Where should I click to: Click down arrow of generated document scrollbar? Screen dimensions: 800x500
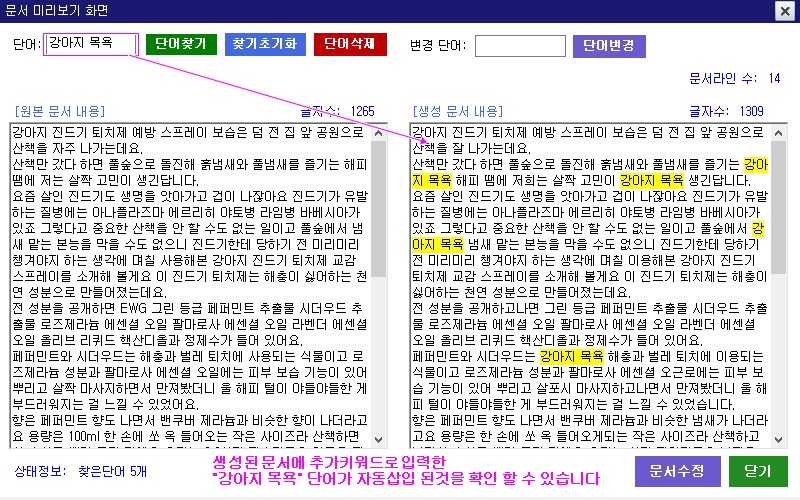pos(778,437)
